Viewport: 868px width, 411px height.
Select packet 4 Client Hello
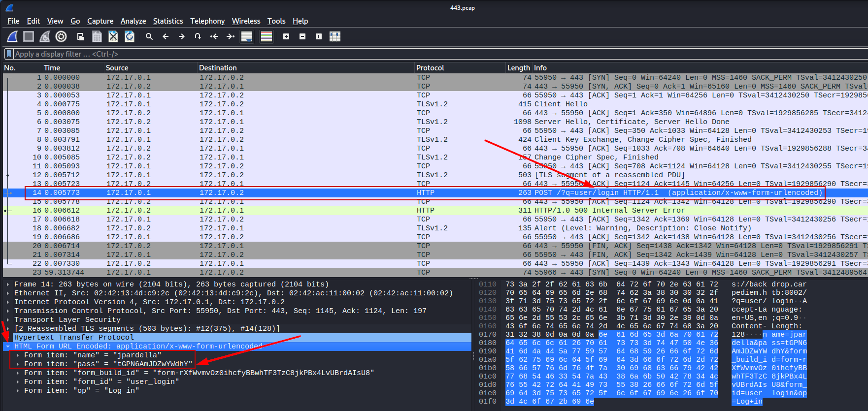tap(435, 104)
